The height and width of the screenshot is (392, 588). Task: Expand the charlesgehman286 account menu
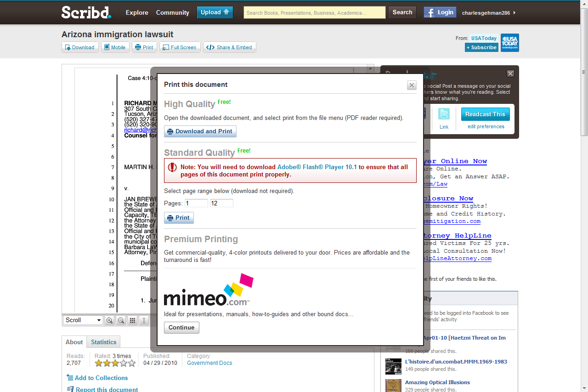(x=489, y=13)
